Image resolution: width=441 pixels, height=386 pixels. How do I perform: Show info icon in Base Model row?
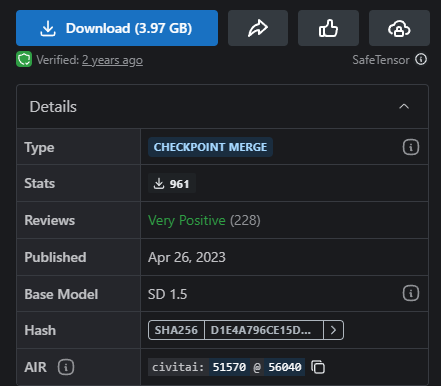[411, 294]
